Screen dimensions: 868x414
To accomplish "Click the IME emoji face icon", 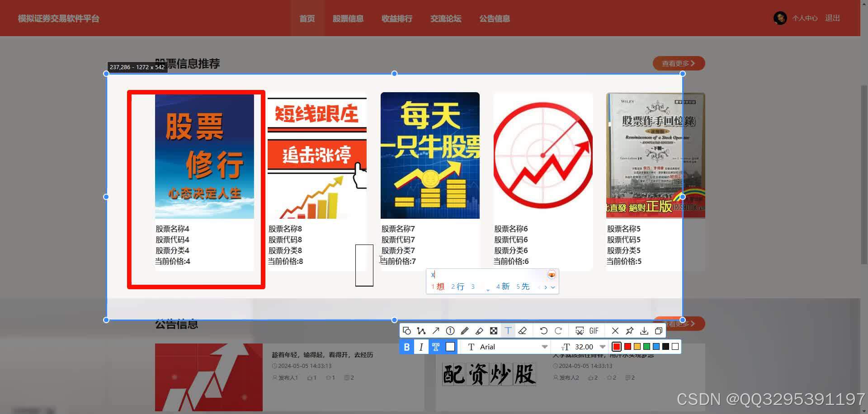I will point(552,275).
